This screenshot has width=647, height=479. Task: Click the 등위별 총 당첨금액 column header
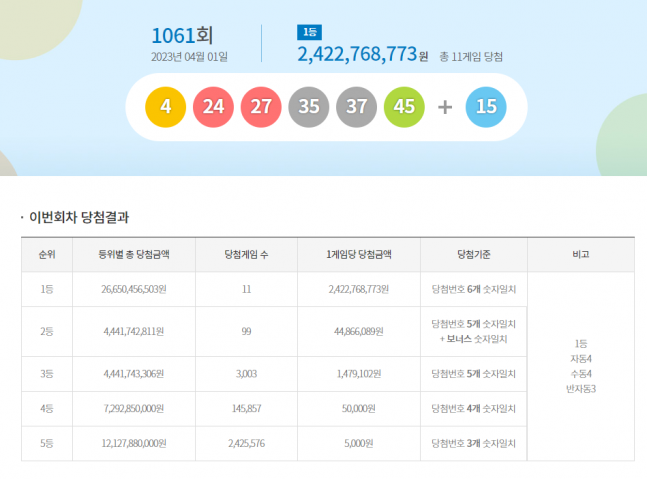(133, 255)
